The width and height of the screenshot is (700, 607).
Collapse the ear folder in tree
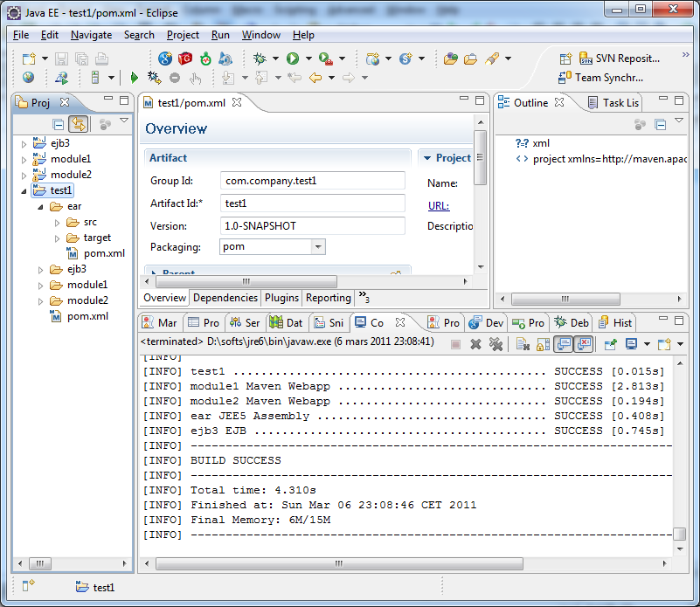click(41, 207)
